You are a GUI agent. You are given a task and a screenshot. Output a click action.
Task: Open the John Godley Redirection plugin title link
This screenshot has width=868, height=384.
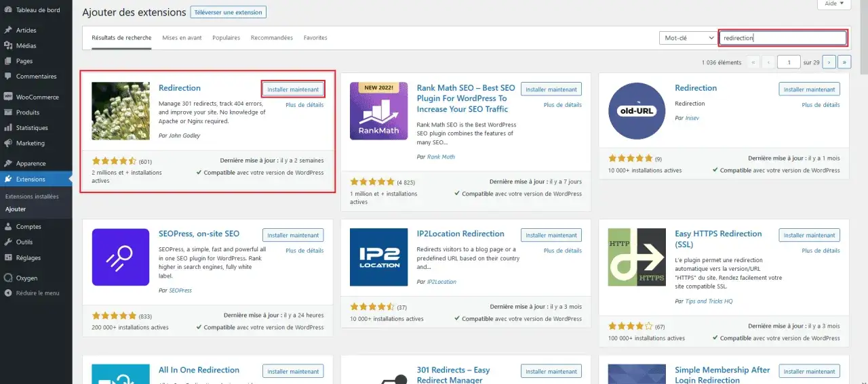180,88
